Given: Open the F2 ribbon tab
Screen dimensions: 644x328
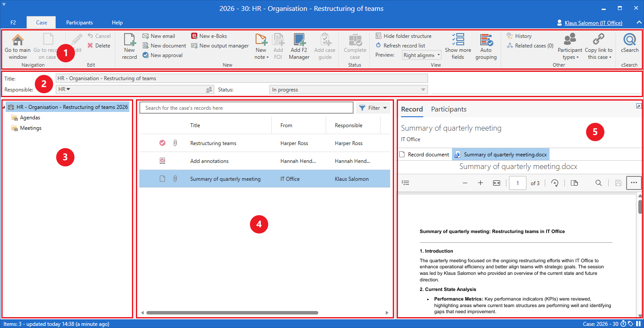Looking at the screenshot, I should pyautogui.click(x=13, y=23).
